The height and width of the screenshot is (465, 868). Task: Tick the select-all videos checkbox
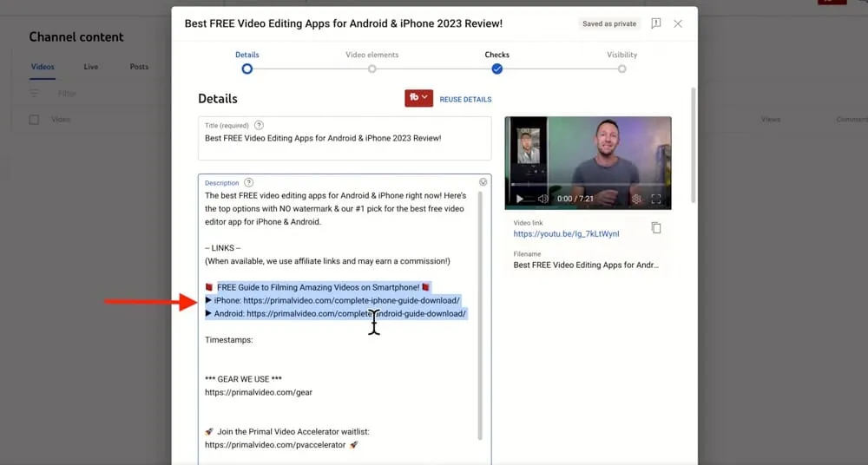pyautogui.click(x=35, y=120)
